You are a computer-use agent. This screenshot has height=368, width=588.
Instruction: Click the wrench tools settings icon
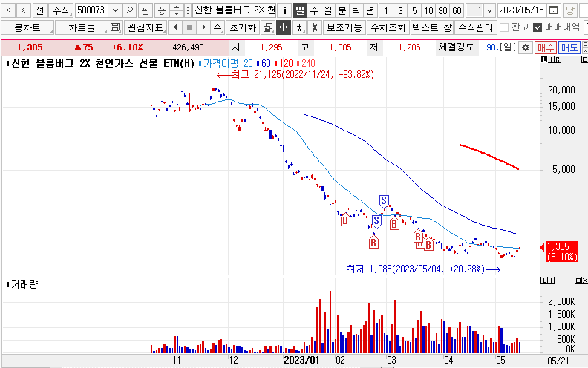click(314, 27)
